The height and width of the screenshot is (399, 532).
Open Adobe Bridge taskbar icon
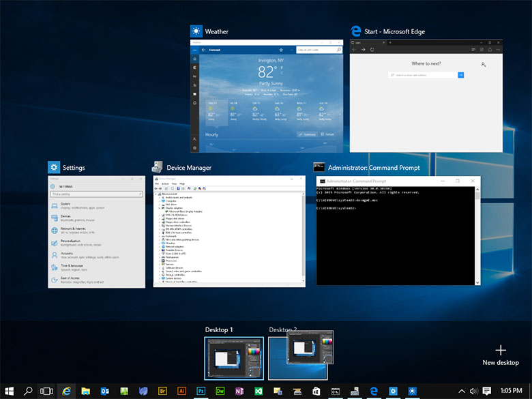tap(162, 391)
